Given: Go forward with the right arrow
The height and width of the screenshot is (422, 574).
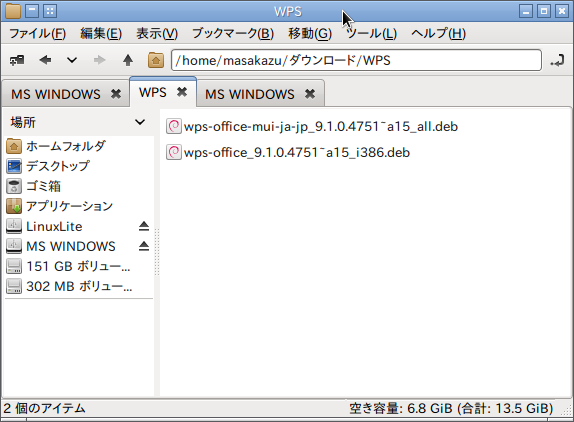Looking at the screenshot, I should click(x=99, y=60).
